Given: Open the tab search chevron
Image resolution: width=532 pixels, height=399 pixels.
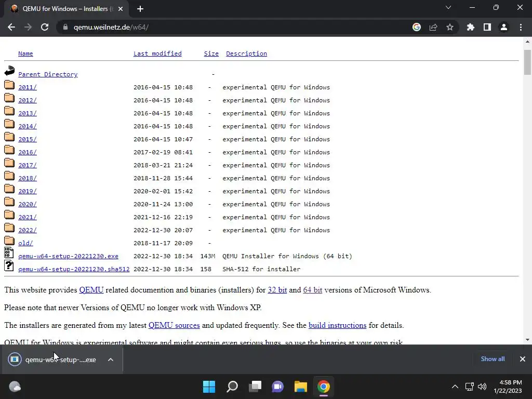Looking at the screenshot, I should [x=448, y=7].
